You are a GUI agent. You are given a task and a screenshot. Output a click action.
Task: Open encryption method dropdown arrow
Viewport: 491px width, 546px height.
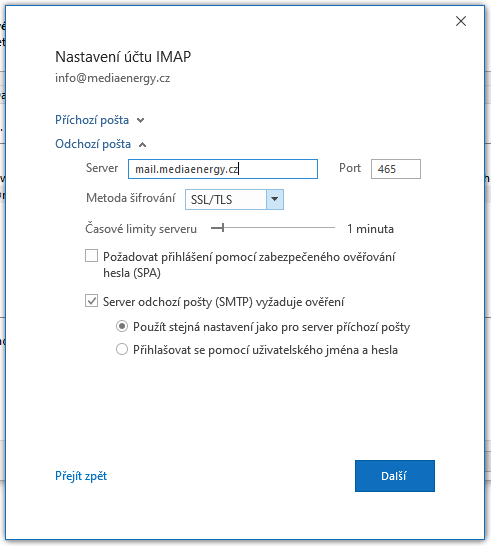click(x=275, y=200)
